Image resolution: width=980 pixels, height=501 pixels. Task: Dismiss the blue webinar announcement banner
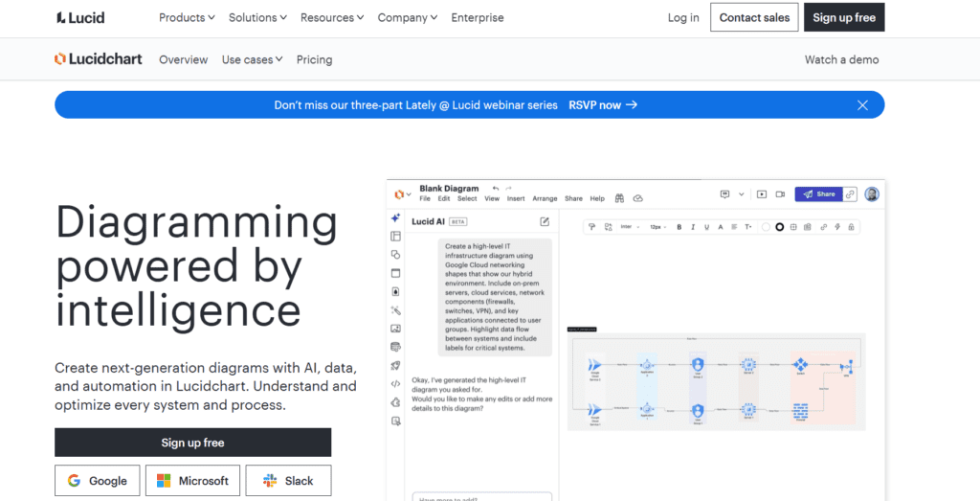click(862, 105)
